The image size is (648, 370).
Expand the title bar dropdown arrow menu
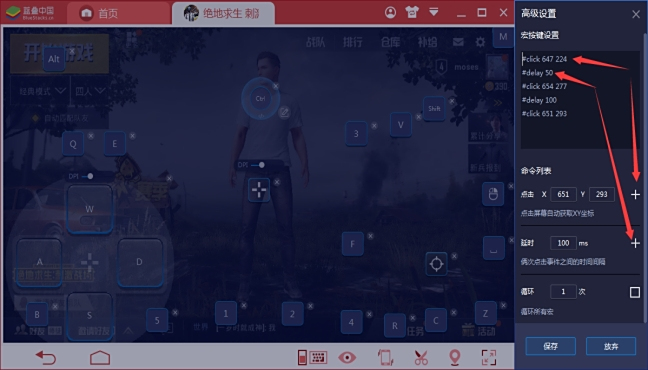434,12
